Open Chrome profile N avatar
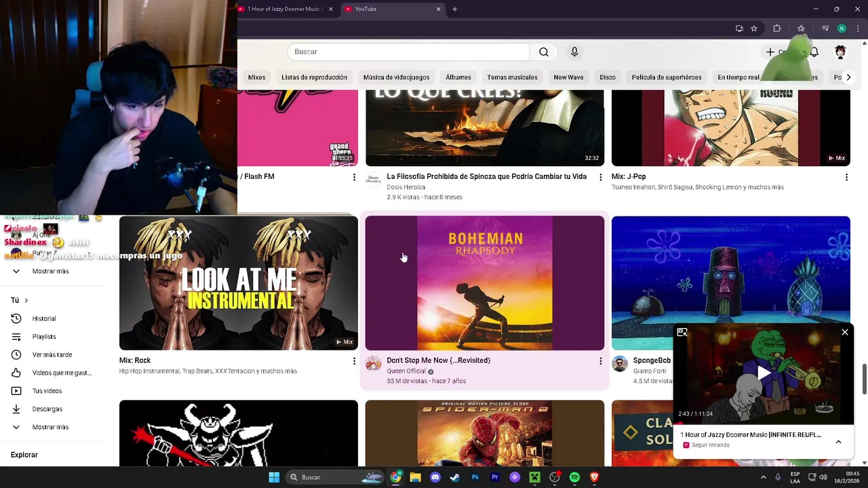Viewport: 868px width, 488px height. 842,28
